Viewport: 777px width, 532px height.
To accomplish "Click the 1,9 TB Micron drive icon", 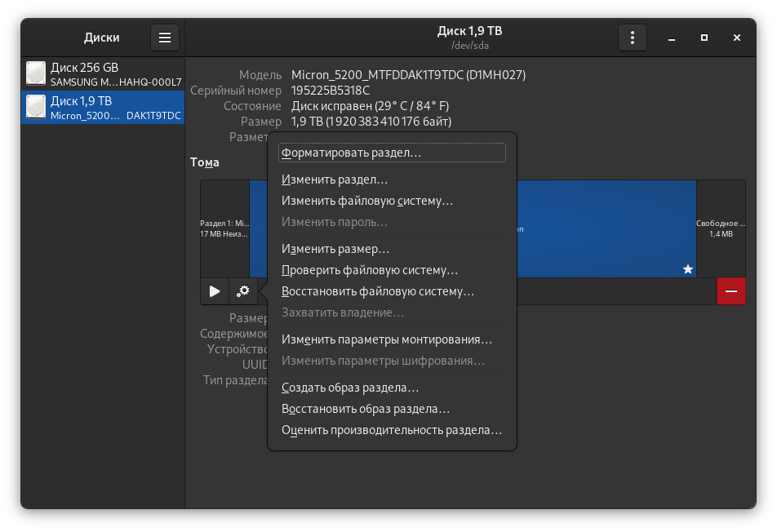I will point(36,107).
